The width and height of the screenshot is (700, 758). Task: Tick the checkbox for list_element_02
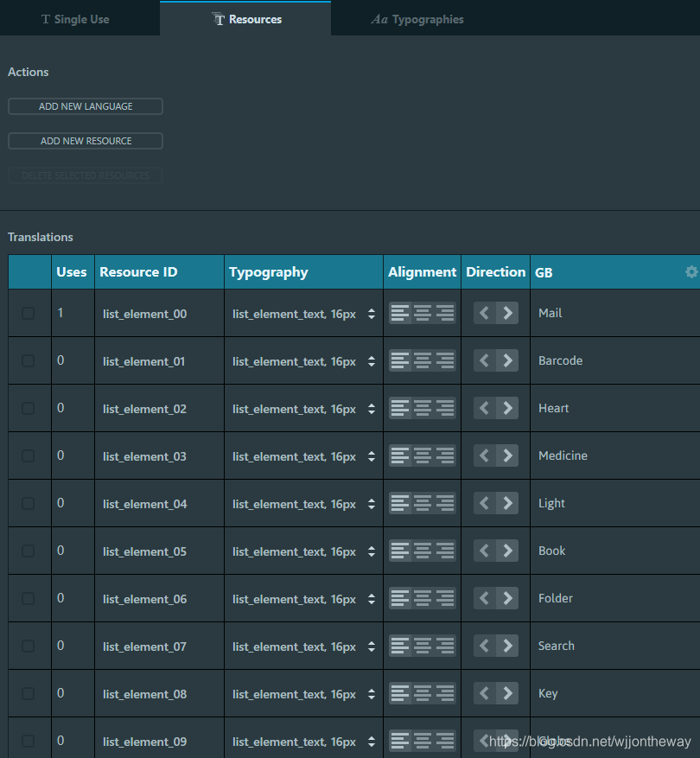(x=28, y=409)
